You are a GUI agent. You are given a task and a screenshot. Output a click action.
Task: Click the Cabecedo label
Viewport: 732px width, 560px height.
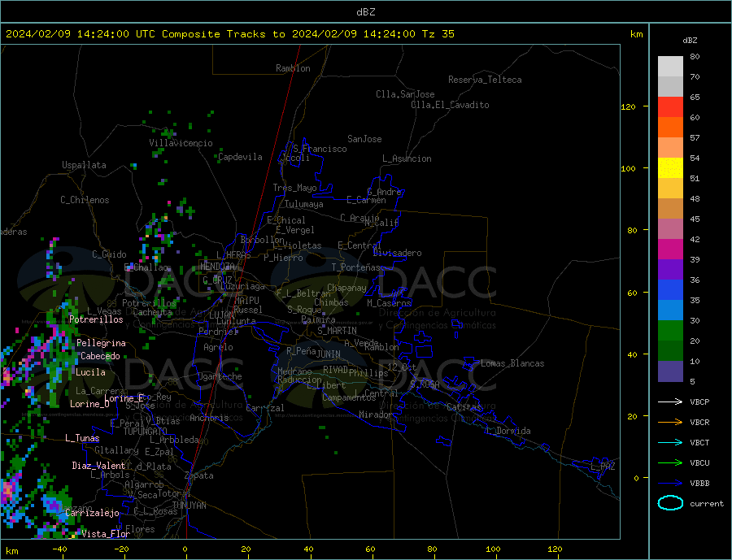100,356
